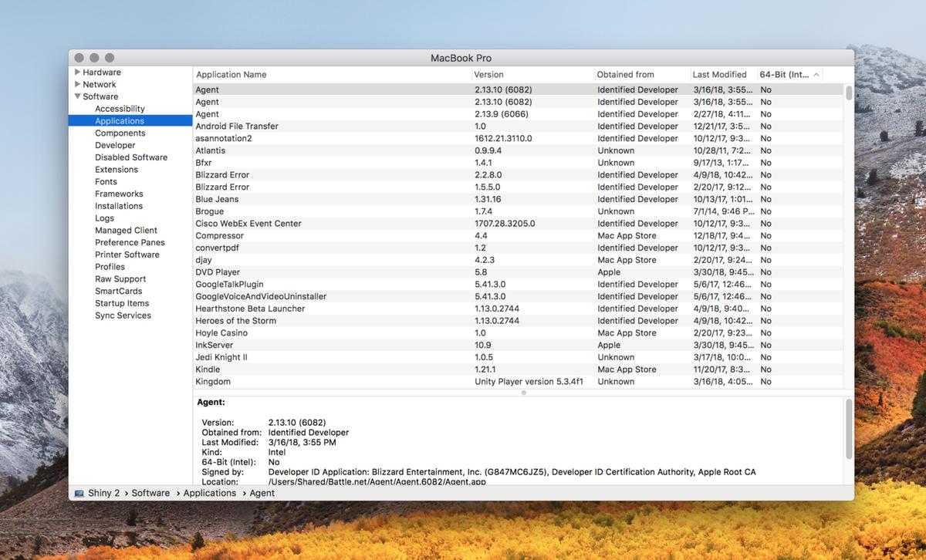Open the Components report

tap(120, 133)
